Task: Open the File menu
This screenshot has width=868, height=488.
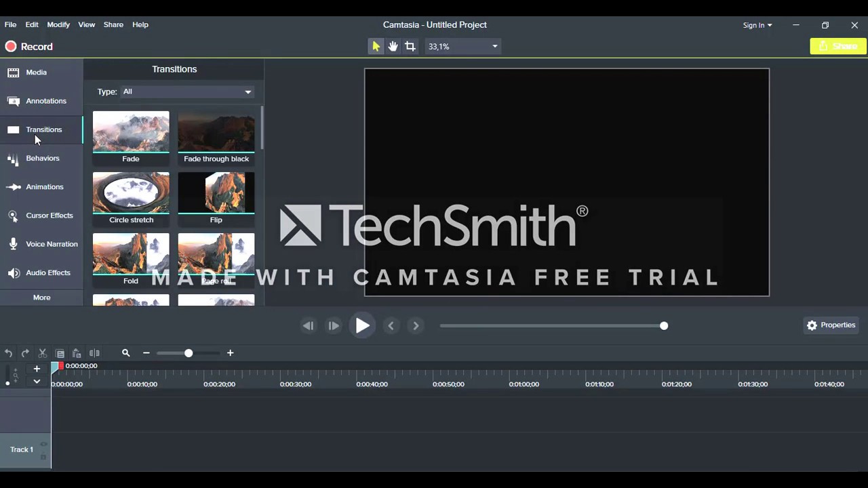Action: point(11,24)
